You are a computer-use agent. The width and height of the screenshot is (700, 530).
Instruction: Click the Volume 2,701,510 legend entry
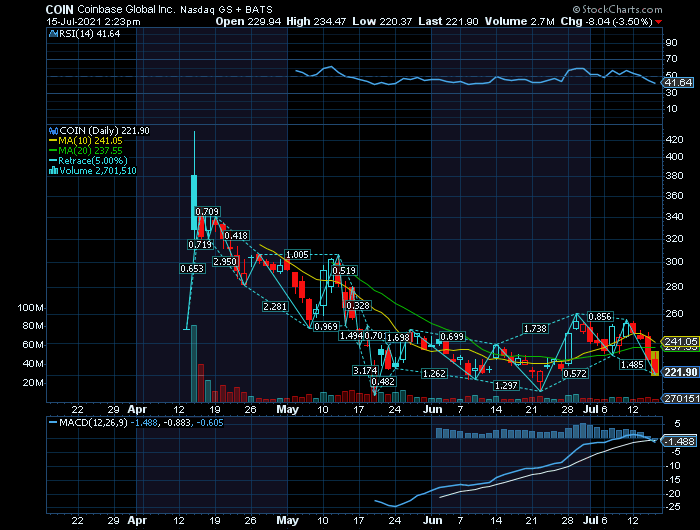click(98, 171)
